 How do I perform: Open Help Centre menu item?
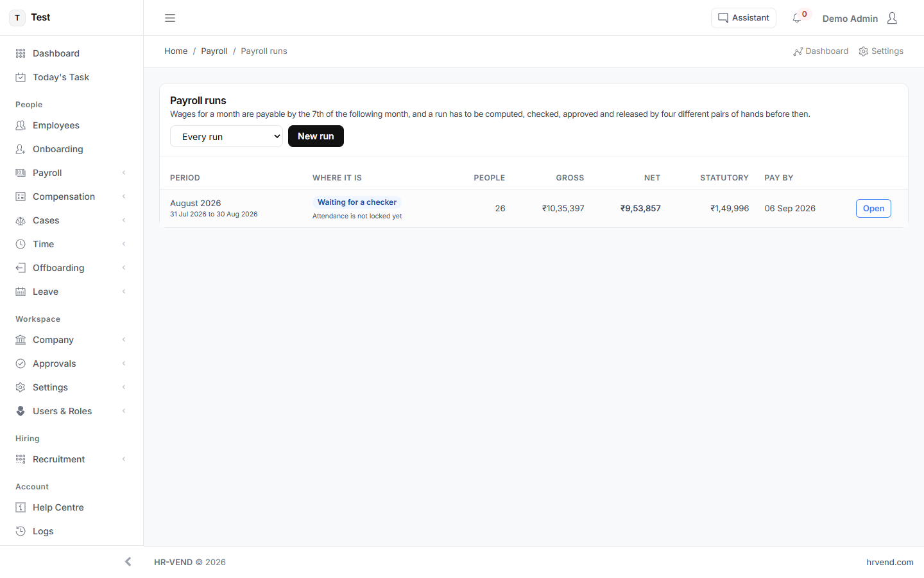[71, 507]
